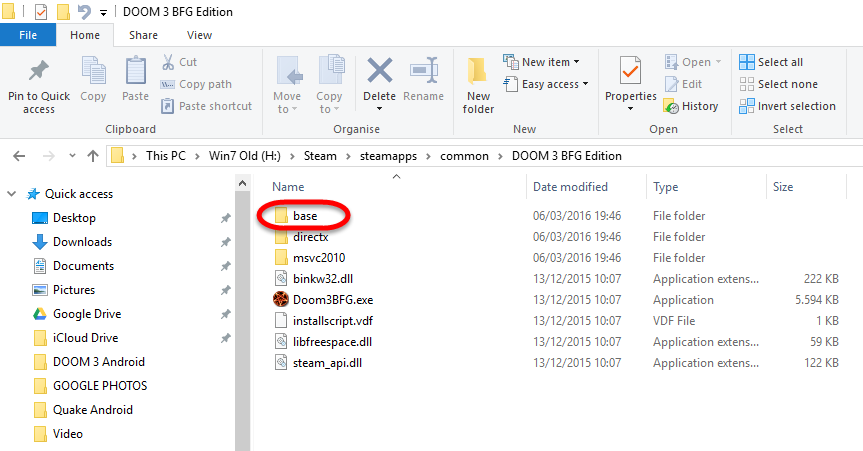Click the Copy to icon
The height and width of the screenshot is (451, 863).
[332, 70]
